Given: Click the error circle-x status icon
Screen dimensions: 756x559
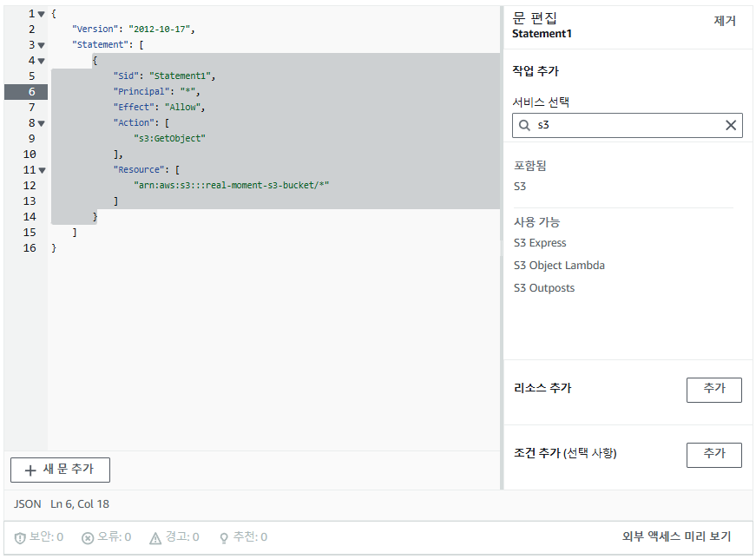Looking at the screenshot, I should (x=88, y=538).
